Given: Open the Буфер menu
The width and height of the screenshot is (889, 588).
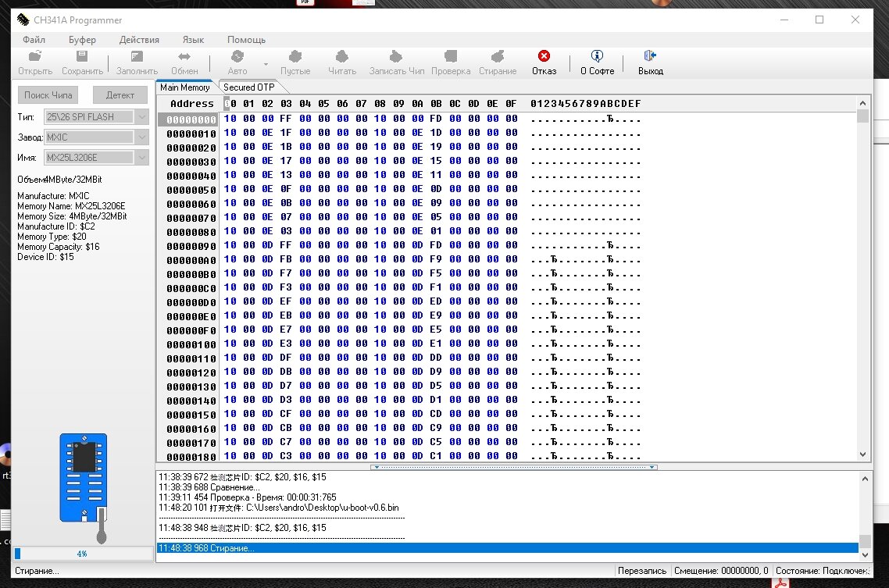Looking at the screenshot, I should 82,39.
